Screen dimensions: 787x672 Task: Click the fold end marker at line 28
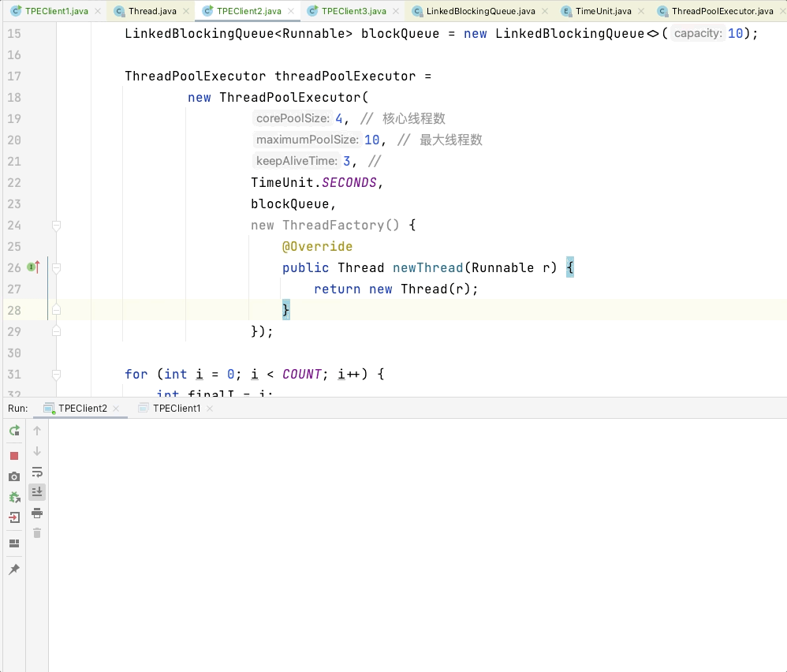pos(56,310)
